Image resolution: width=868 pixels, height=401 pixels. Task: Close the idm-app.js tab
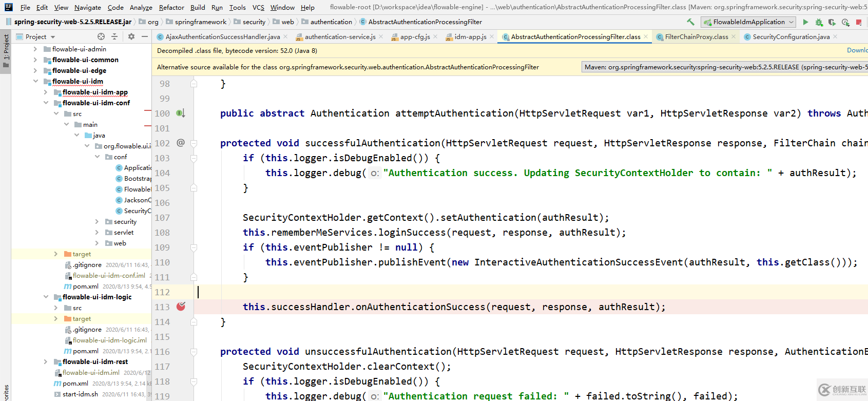(492, 36)
